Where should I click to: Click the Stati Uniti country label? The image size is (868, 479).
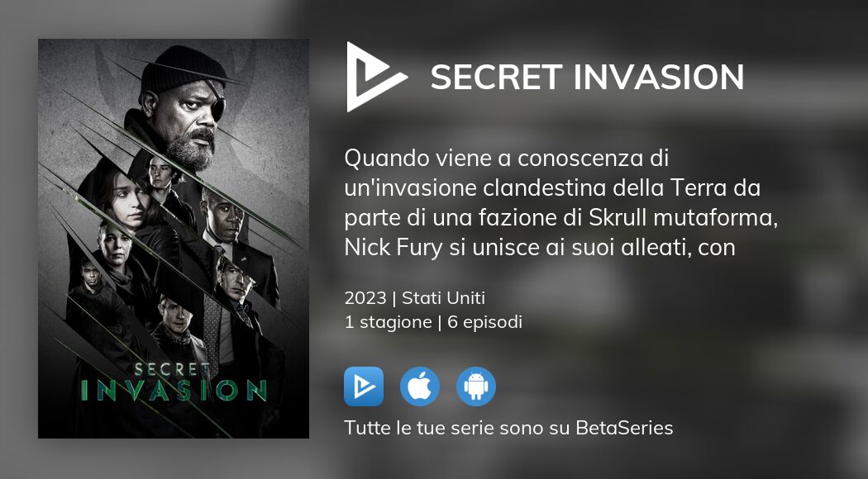click(x=443, y=297)
